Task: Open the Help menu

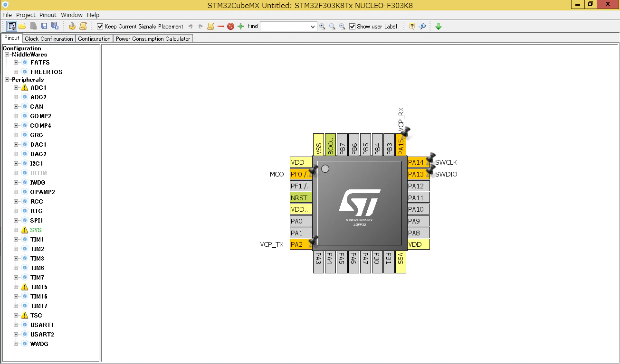Action: point(93,15)
